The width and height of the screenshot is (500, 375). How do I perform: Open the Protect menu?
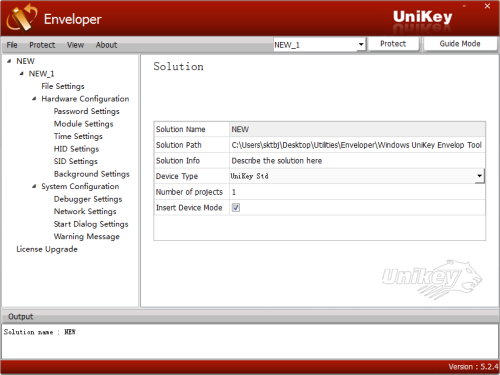(42, 45)
